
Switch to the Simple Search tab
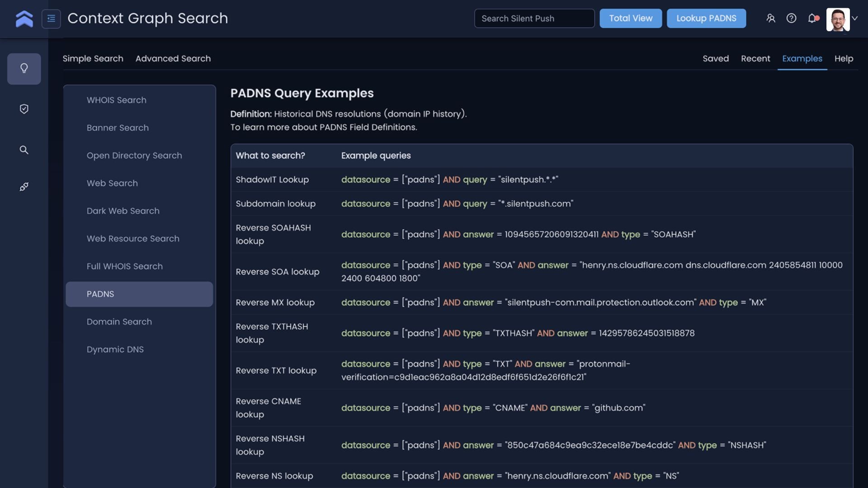point(93,59)
